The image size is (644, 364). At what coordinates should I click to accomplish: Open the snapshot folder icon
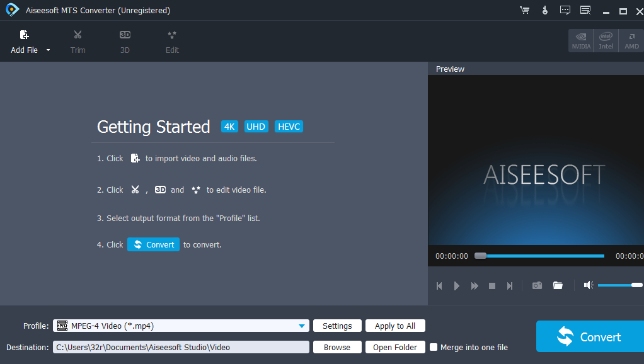(x=558, y=285)
